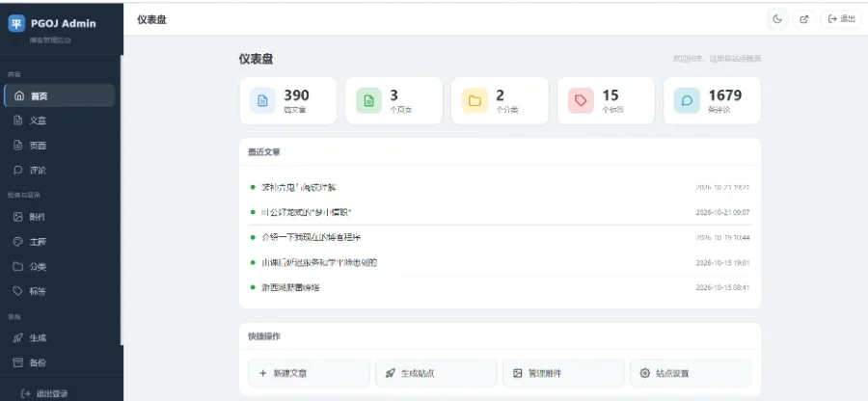Open 首页 via its home icon
This screenshot has width=868, height=401.
point(19,95)
